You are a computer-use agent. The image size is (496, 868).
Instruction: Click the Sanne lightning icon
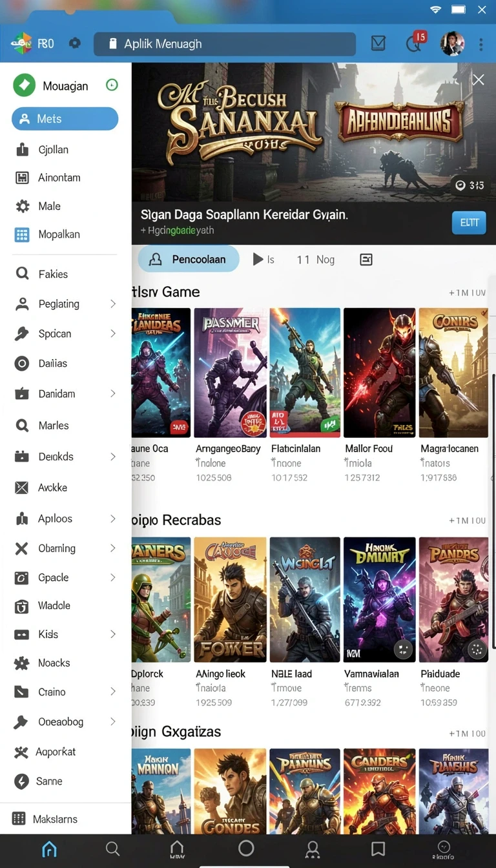pos(22,781)
